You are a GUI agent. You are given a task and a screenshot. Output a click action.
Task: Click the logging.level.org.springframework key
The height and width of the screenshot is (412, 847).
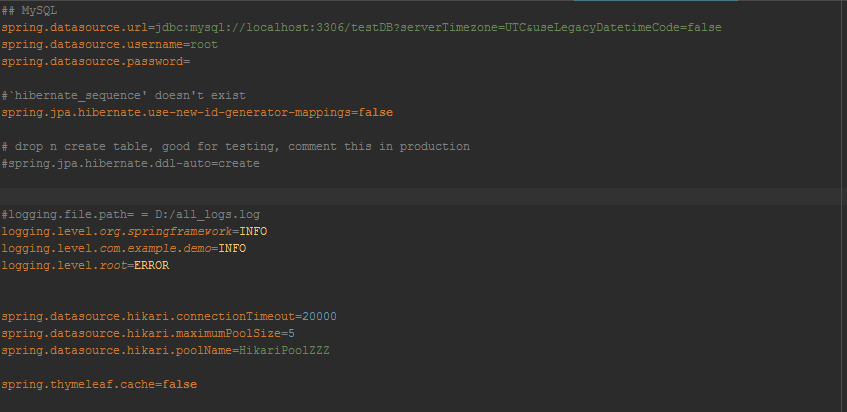[x=117, y=232]
